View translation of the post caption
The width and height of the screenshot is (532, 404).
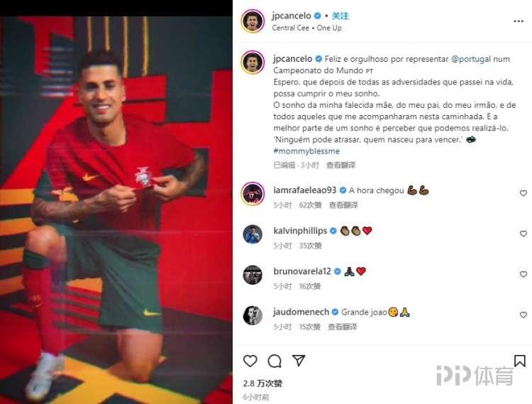pos(340,165)
